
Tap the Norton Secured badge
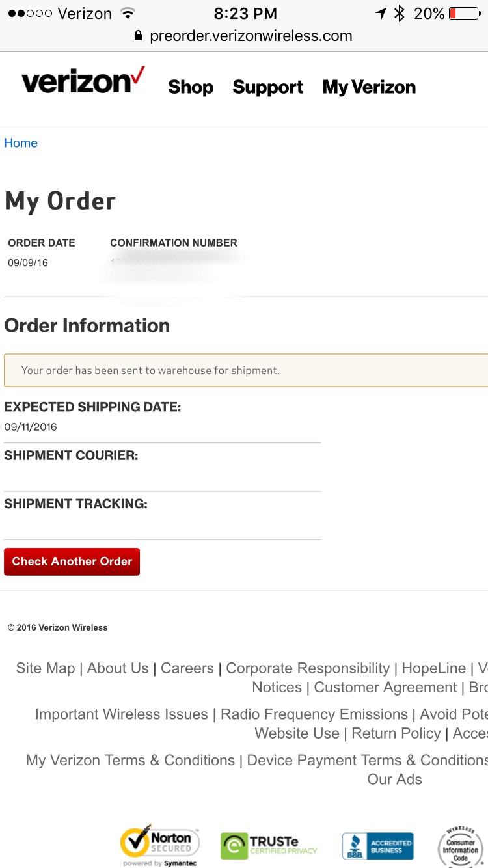tap(160, 845)
